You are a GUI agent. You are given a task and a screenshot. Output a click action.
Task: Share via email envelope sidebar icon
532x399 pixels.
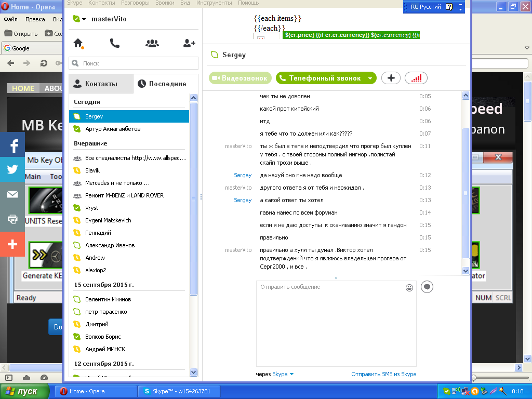pos(12,194)
